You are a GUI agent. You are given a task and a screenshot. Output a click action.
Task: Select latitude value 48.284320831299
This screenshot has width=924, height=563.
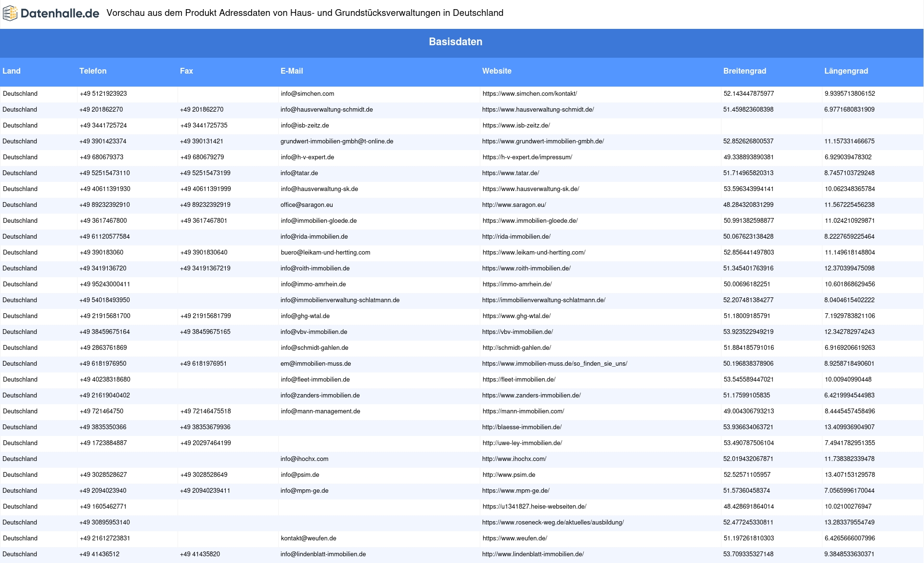pyautogui.click(x=748, y=205)
